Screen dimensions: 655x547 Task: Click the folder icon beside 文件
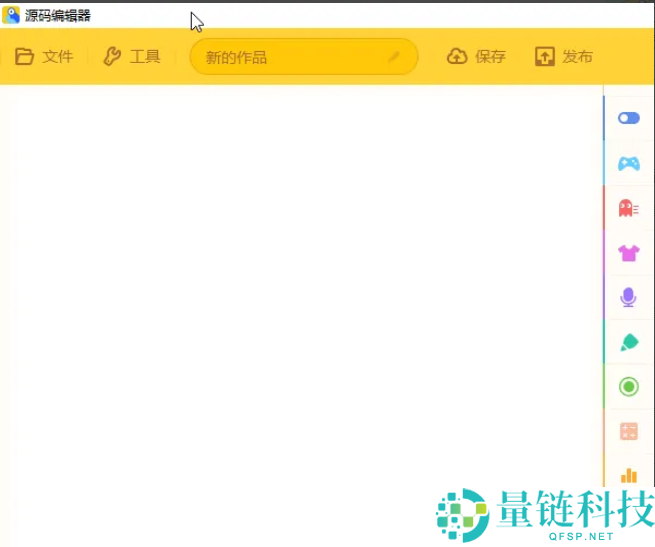(x=25, y=57)
